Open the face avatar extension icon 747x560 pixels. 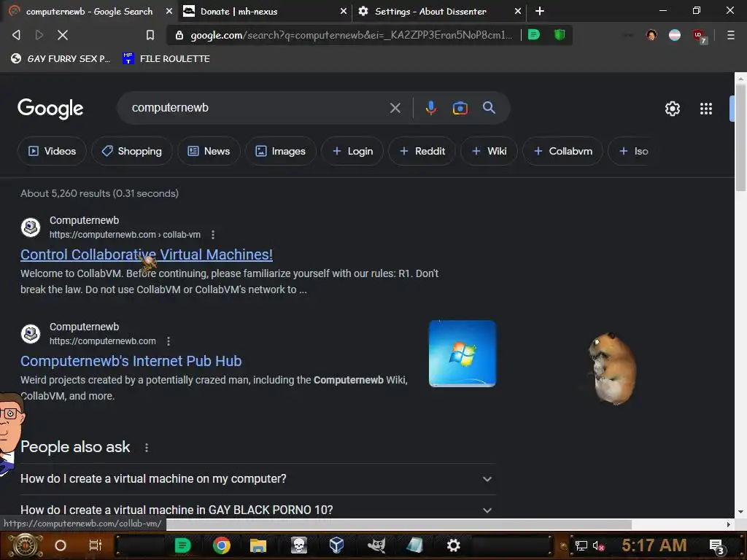pyautogui.click(x=651, y=35)
